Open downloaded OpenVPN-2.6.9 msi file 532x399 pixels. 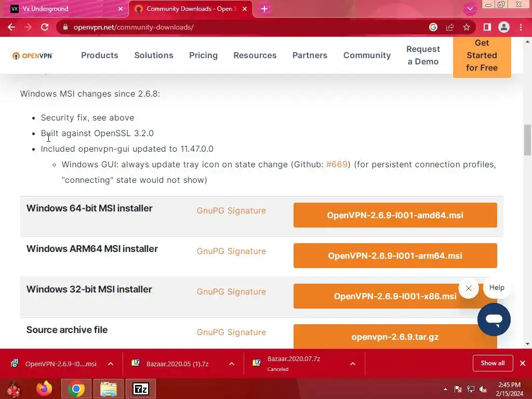(54, 364)
